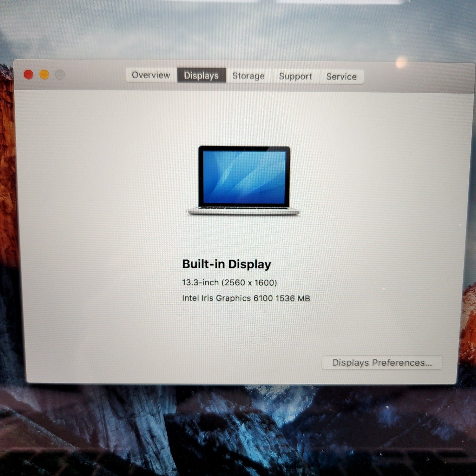Switch to the Overview tab

151,75
